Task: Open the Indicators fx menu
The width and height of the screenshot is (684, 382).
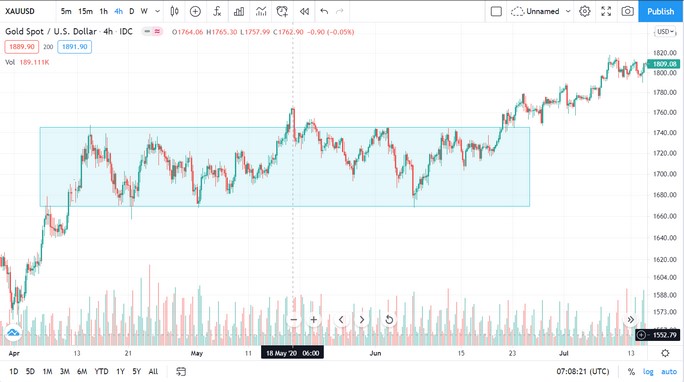Action: [217, 11]
